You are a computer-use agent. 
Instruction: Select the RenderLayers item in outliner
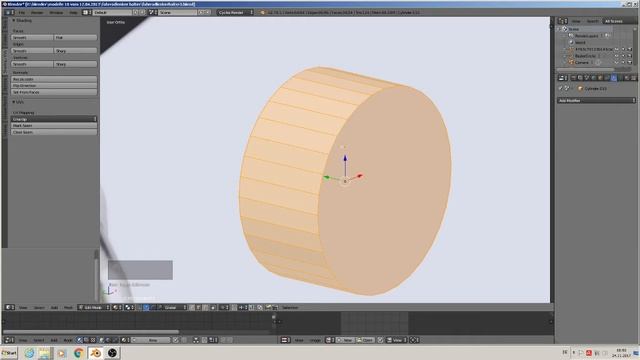(x=586, y=36)
